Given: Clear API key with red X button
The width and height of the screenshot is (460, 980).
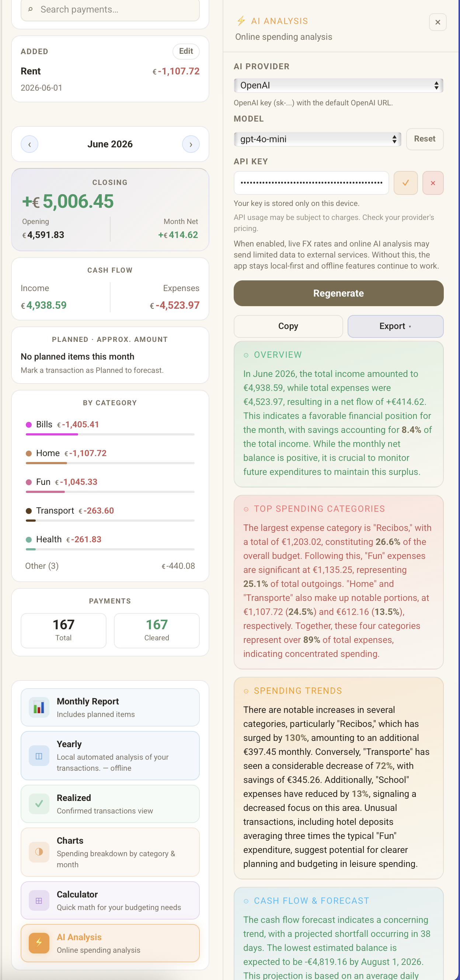Looking at the screenshot, I should [433, 183].
